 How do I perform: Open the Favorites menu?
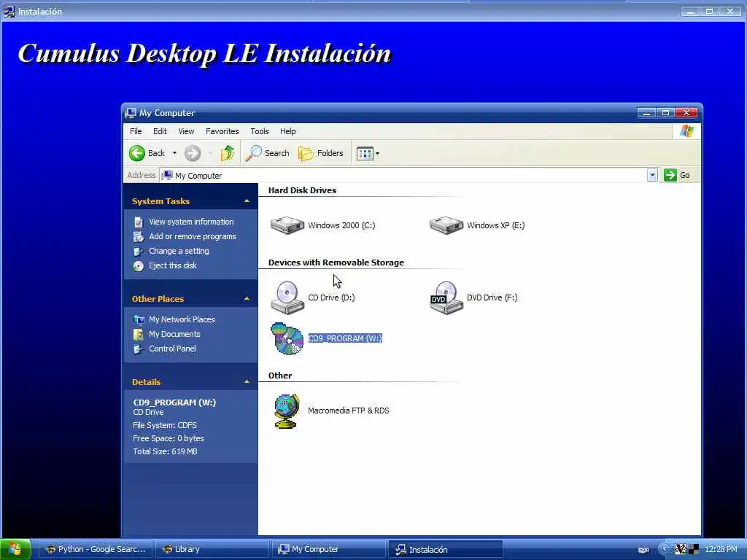click(222, 131)
